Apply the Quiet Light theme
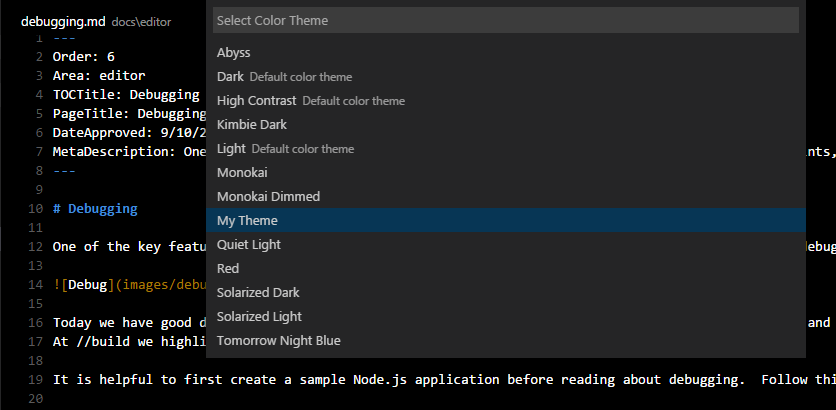The width and height of the screenshot is (836, 410). pos(249,244)
